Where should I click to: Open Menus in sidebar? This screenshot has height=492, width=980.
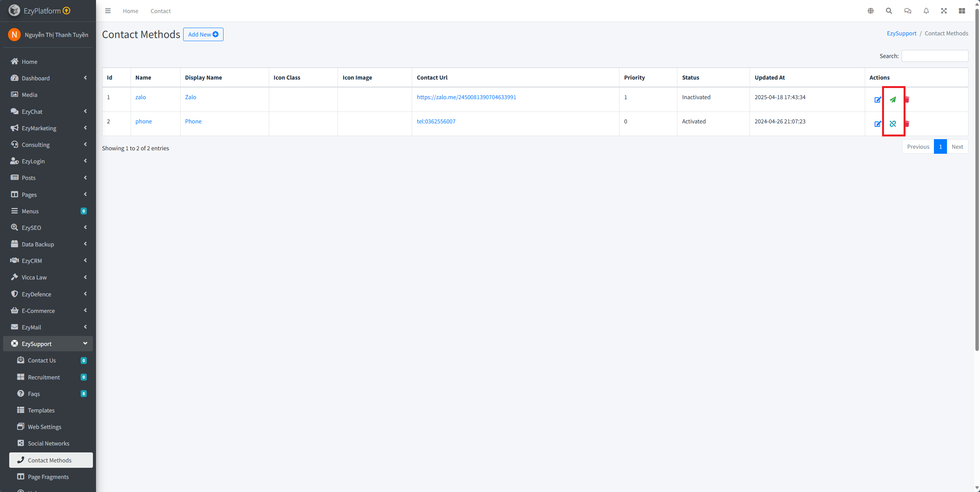click(48, 211)
